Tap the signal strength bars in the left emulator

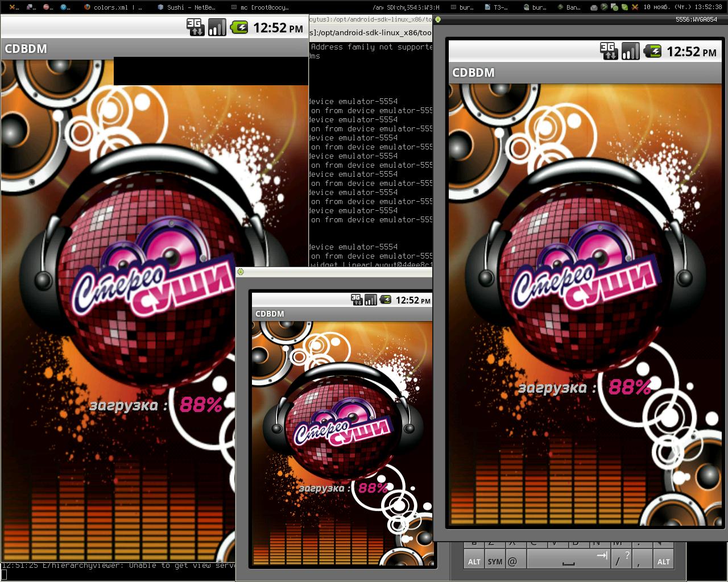click(x=217, y=27)
